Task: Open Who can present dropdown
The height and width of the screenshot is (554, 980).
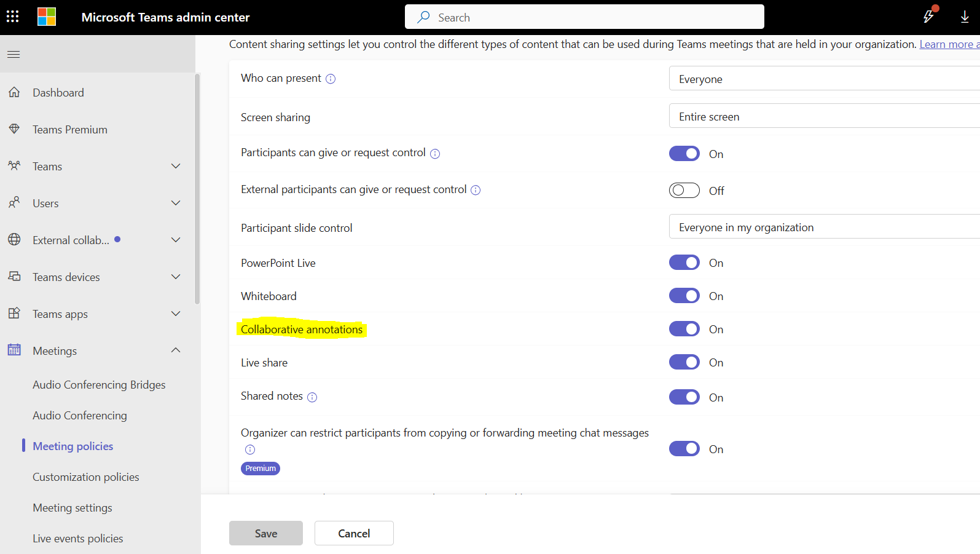Action: 825,79
